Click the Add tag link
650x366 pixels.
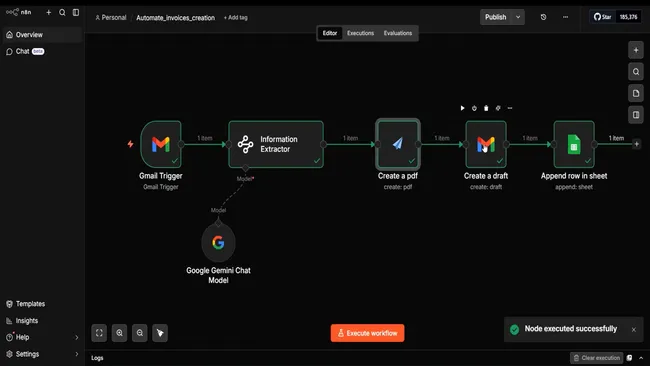click(235, 17)
